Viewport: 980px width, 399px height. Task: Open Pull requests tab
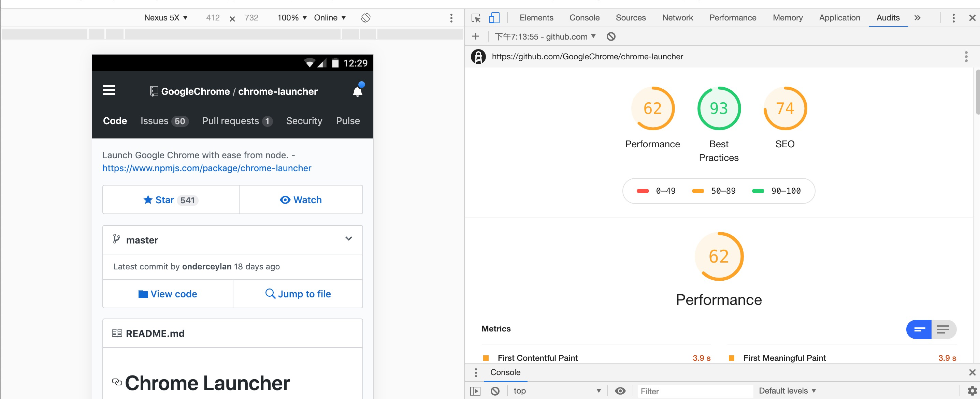237,121
